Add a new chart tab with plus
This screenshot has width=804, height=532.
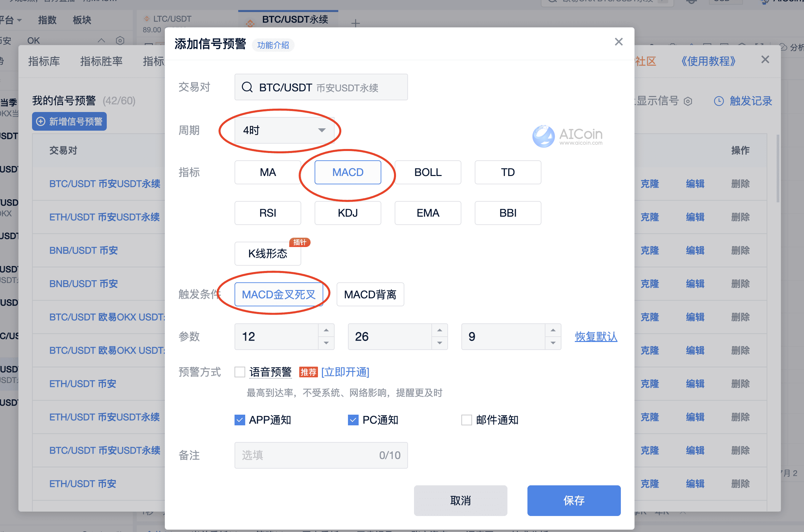(x=356, y=23)
